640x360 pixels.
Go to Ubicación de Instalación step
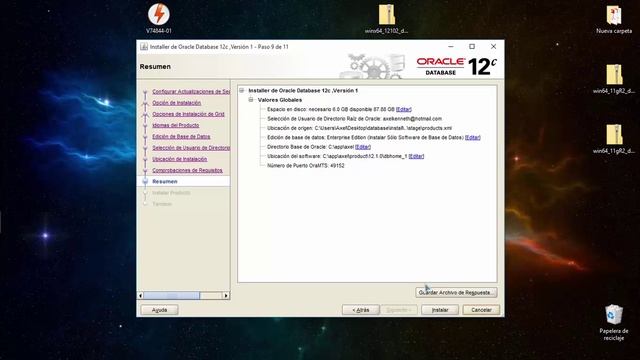click(x=180, y=159)
